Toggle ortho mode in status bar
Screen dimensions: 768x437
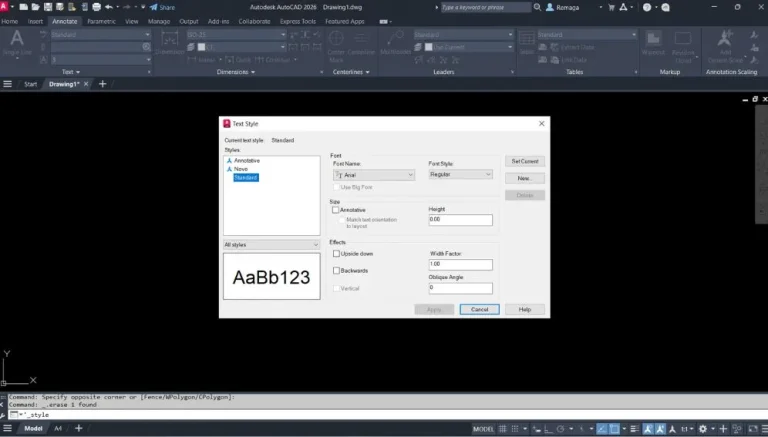[x=548, y=429]
